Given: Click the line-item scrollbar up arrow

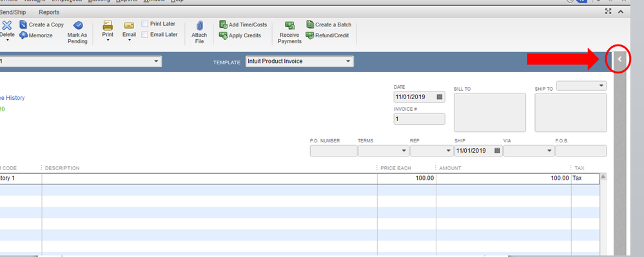Looking at the screenshot, I should click(x=603, y=177).
